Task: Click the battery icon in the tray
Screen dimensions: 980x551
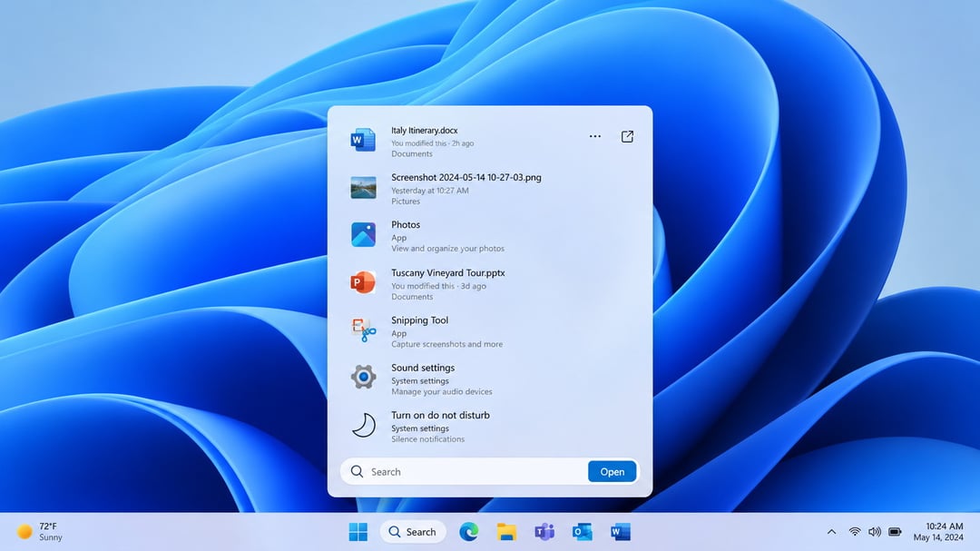Action: pos(895,532)
